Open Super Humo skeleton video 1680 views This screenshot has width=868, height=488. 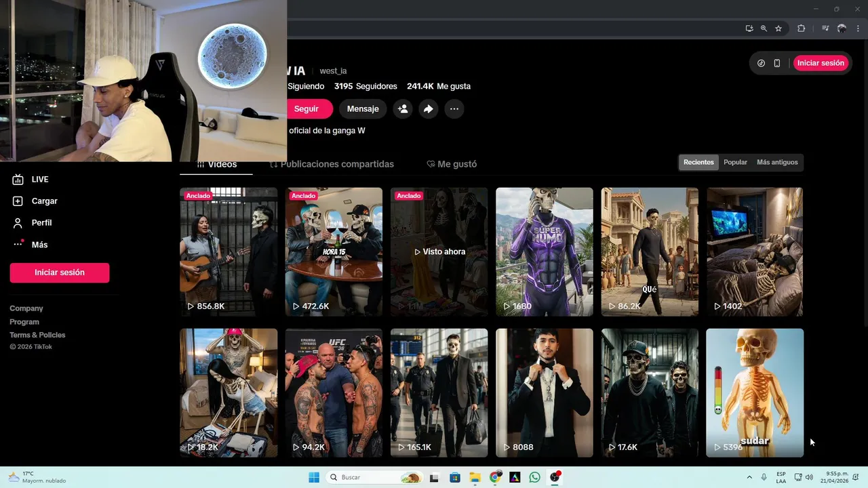[545, 252]
